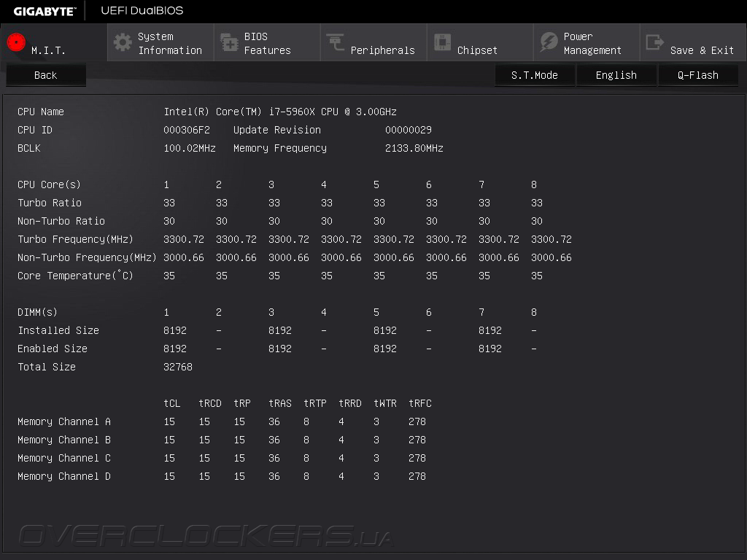Click the BCLK value 100.02MHz

pyautogui.click(x=190, y=148)
